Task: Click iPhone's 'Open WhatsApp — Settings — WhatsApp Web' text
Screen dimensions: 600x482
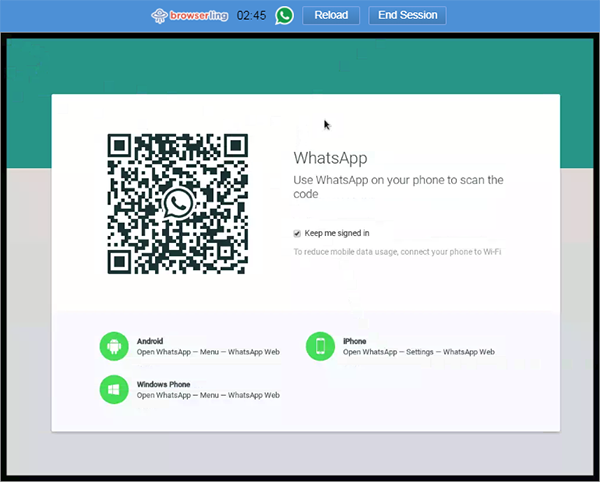Action: pos(419,352)
